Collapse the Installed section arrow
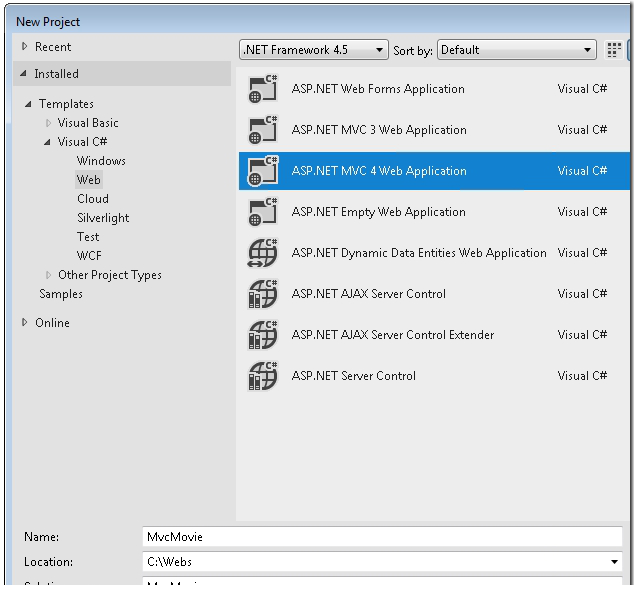The image size is (634, 608). (x=23, y=74)
